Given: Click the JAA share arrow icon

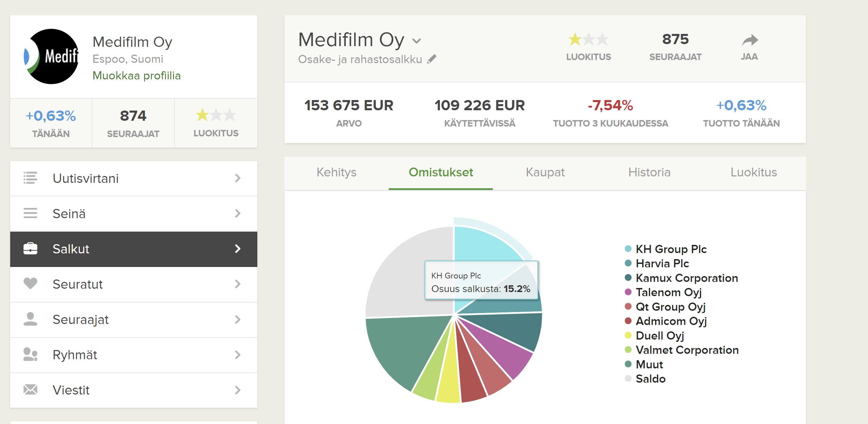Looking at the screenshot, I should (750, 40).
